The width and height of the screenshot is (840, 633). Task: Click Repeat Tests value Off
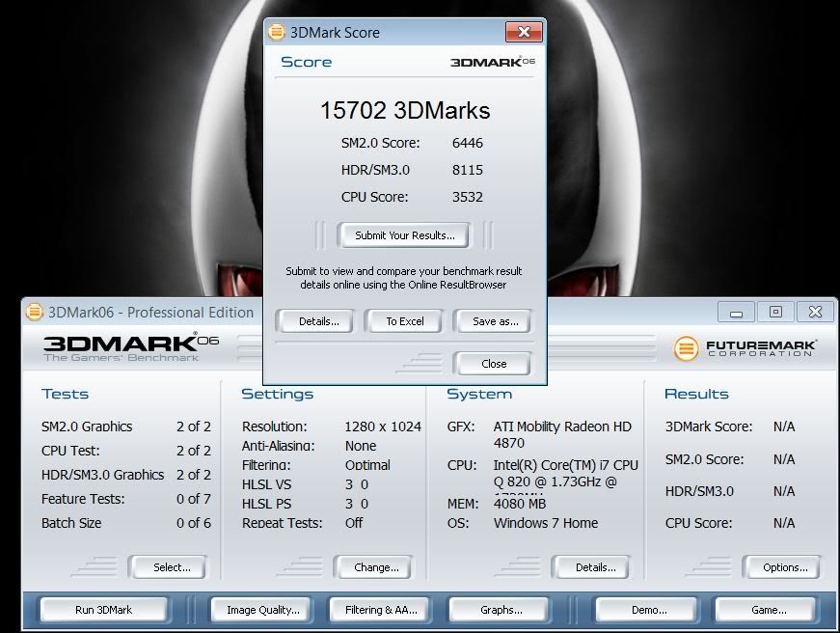click(x=354, y=523)
